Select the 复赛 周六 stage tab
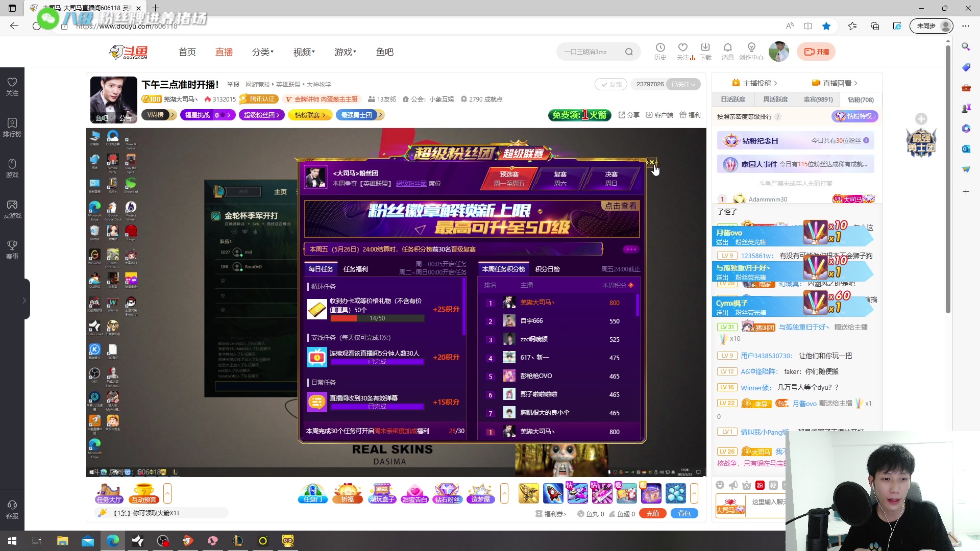Viewport: 980px width, 551px height. coord(560,179)
